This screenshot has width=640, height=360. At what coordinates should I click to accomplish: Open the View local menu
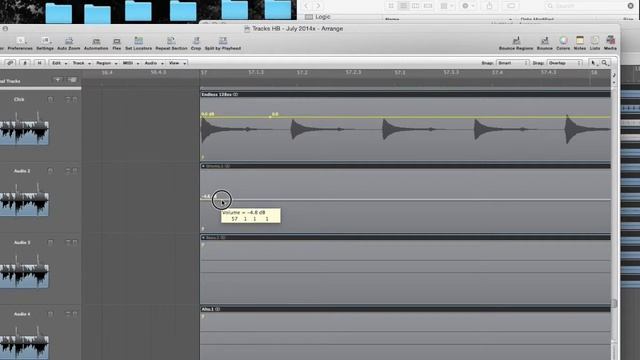click(177, 63)
